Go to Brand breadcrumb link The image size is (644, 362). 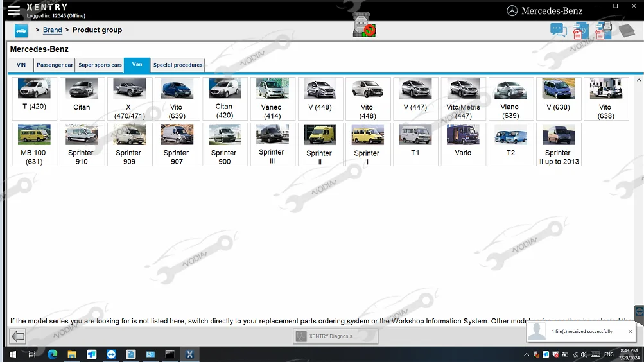tap(52, 30)
